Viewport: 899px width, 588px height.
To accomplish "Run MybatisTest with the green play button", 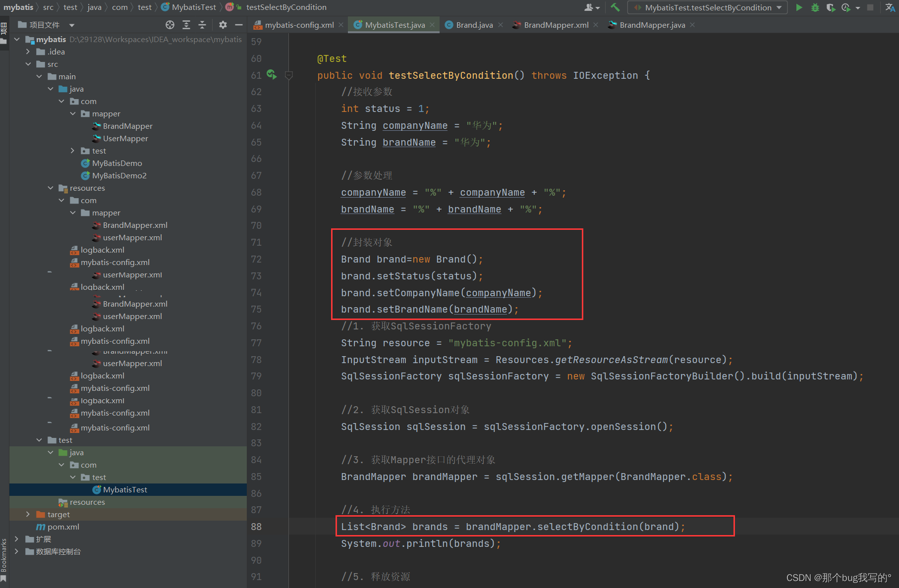I will 799,7.
